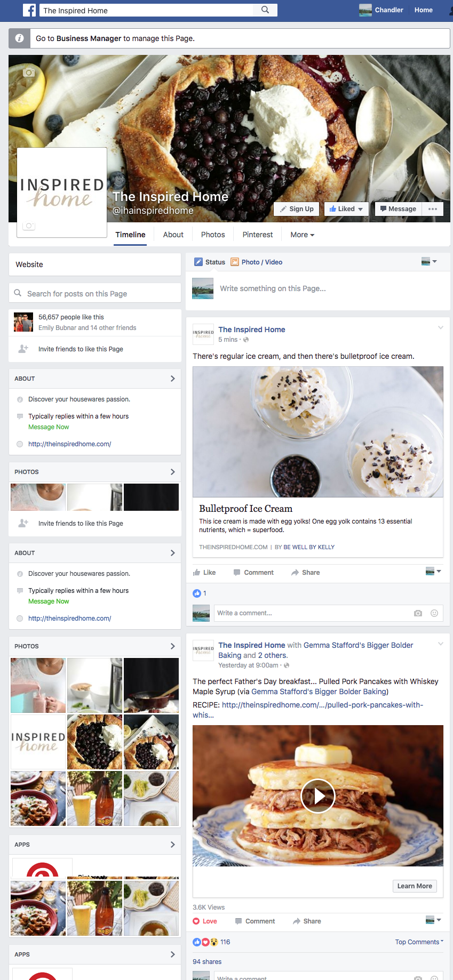This screenshot has width=453, height=980.
Task: Switch to the Photos tab
Action: [213, 235]
